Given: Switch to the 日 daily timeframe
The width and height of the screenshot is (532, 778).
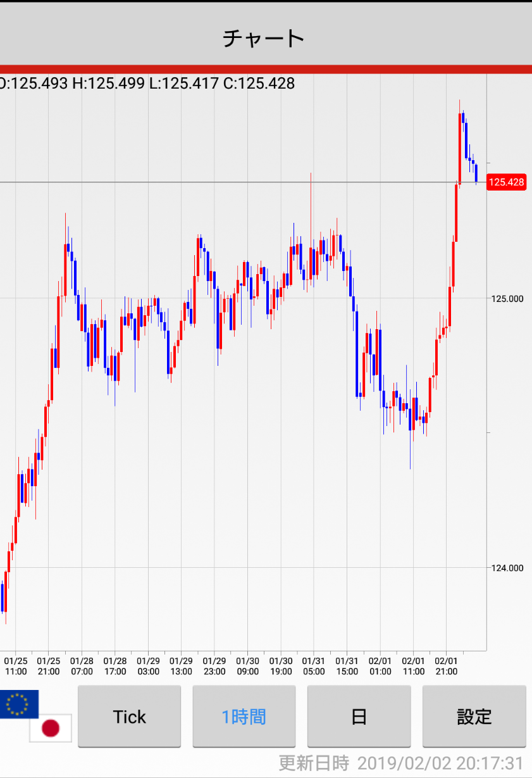Looking at the screenshot, I should pyautogui.click(x=359, y=717).
